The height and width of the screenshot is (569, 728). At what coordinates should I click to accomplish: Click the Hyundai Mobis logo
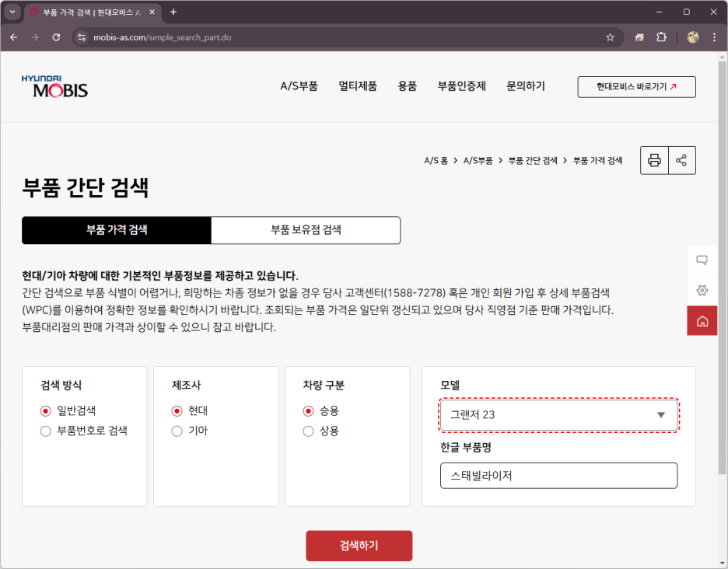[x=54, y=86]
